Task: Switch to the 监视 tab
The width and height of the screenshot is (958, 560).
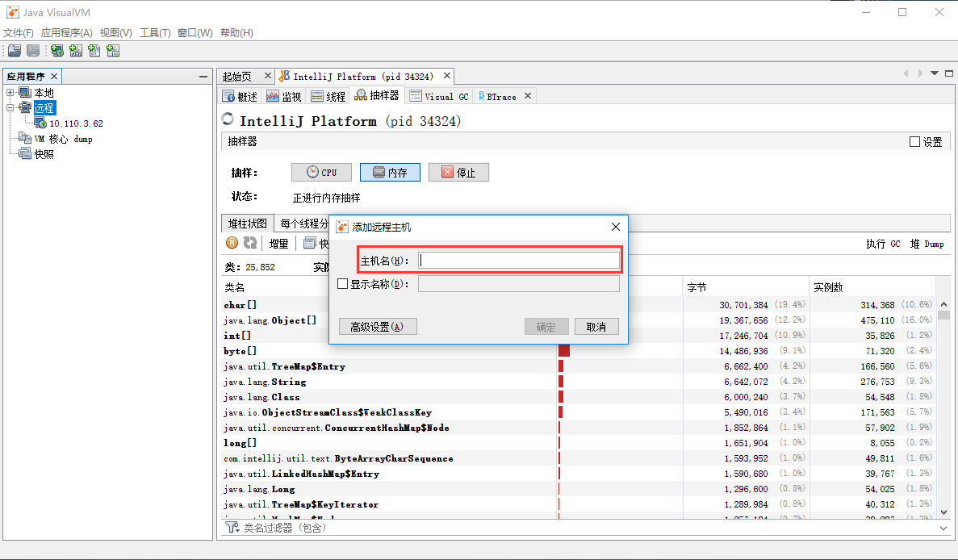Action: click(x=289, y=95)
